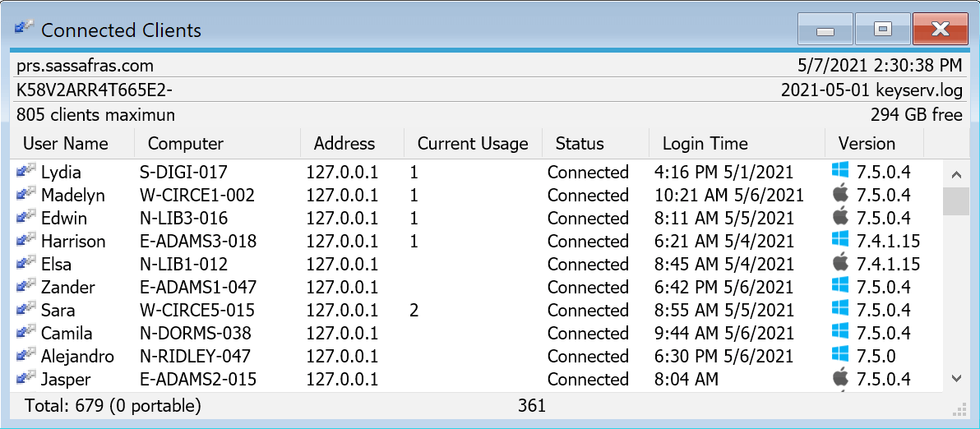Click the client icon beside Alejandro

coord(25,356)
